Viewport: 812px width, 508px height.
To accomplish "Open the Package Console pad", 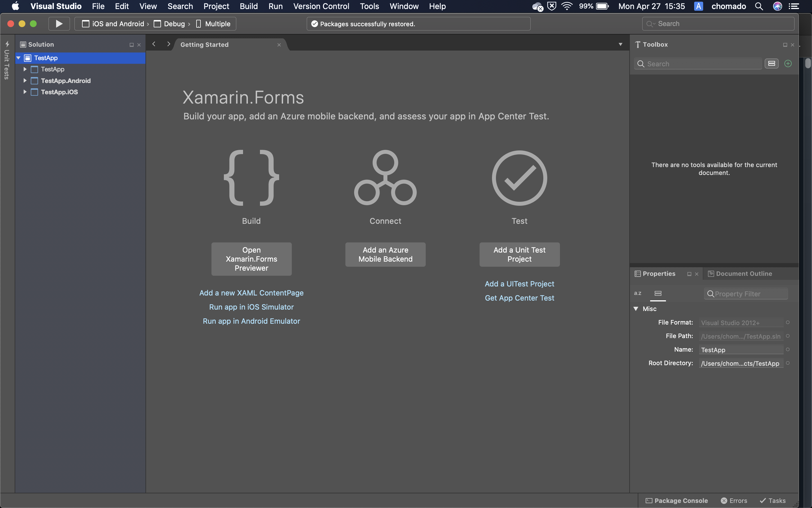I will [676, 501].
